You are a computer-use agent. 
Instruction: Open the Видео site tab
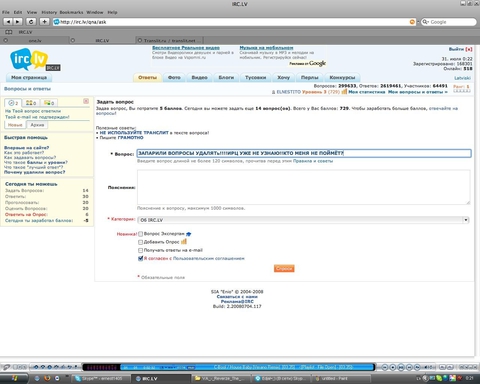[x=199, y=77]
